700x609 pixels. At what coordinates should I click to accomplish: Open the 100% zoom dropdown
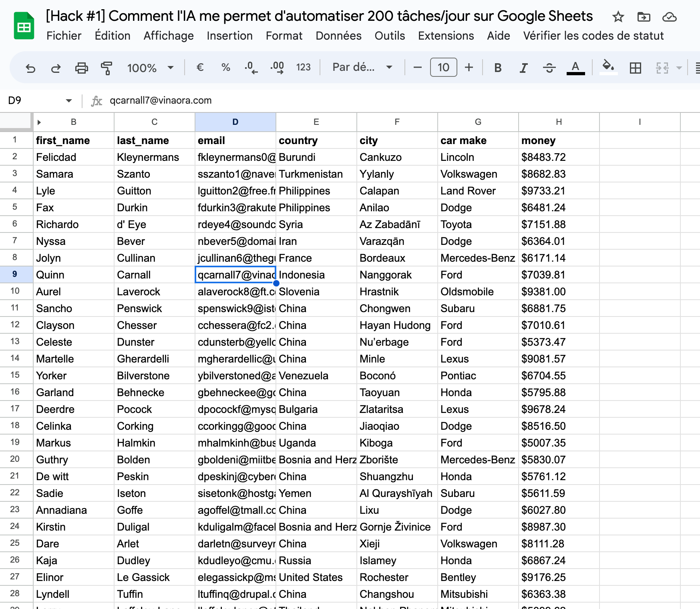[x=150, y=68]
